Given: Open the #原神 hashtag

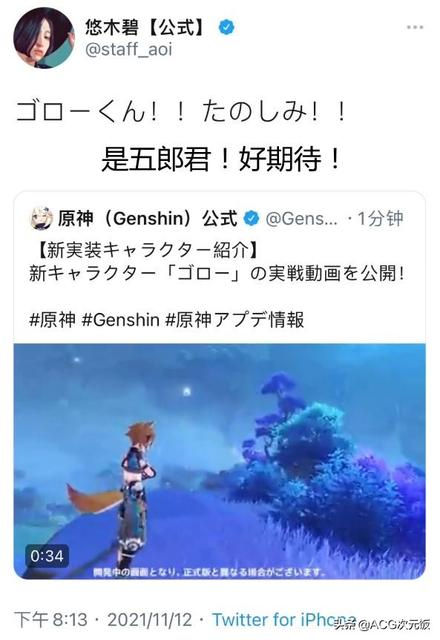Looking at the screenshot, I should click(x=52, y=320).
